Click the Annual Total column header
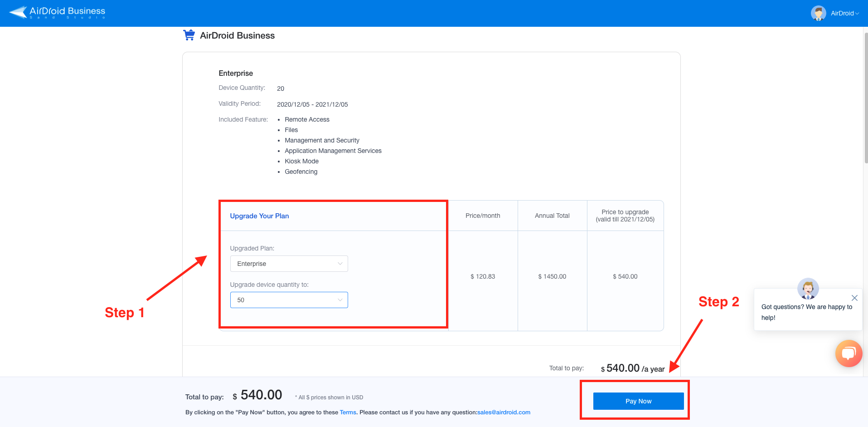This screenshot has width=868, height=427. tap(552, 216)
